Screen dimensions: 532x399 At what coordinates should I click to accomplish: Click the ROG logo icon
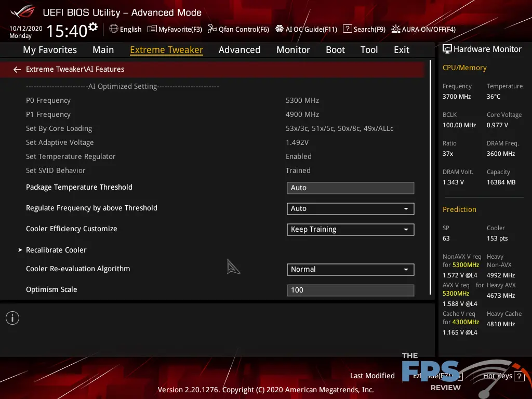23,12
